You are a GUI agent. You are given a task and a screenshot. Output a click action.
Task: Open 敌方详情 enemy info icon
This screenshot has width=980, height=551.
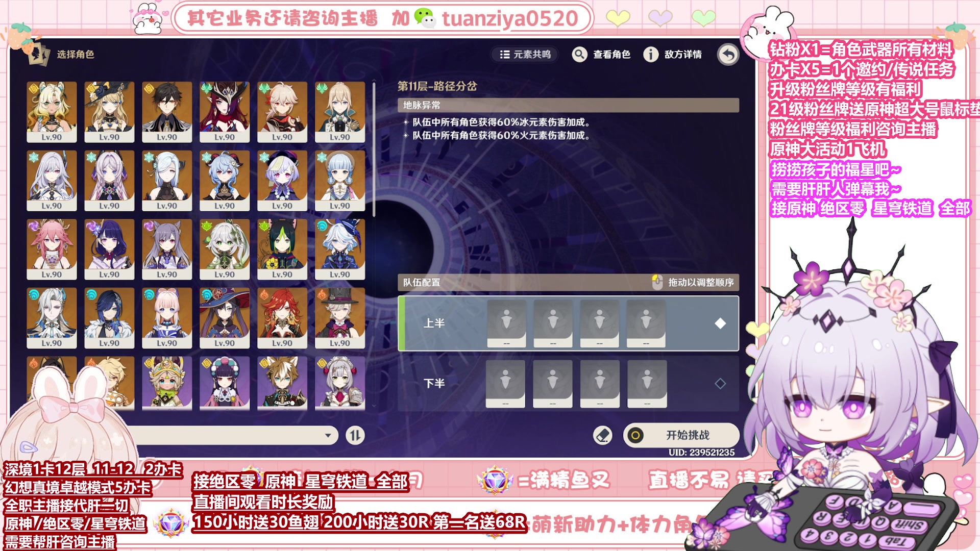click(651, 54)
